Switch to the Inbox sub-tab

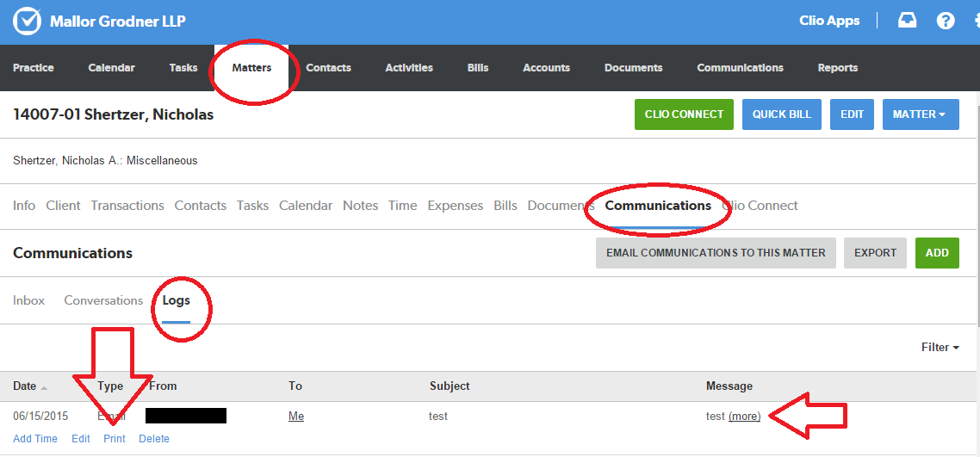click(x=28, y=300)
